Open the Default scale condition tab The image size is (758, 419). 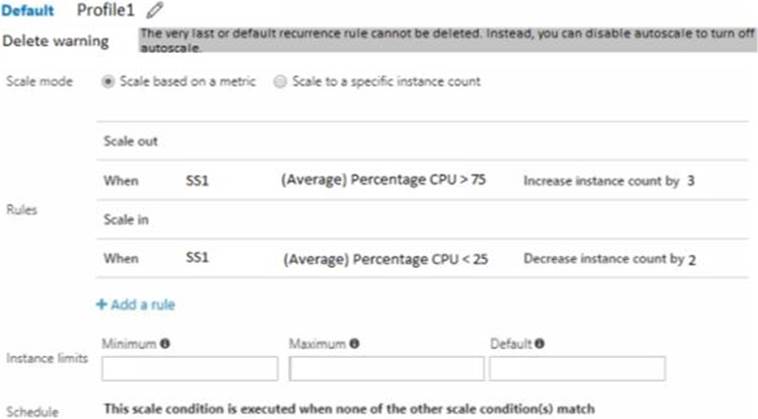click(28, 11)
